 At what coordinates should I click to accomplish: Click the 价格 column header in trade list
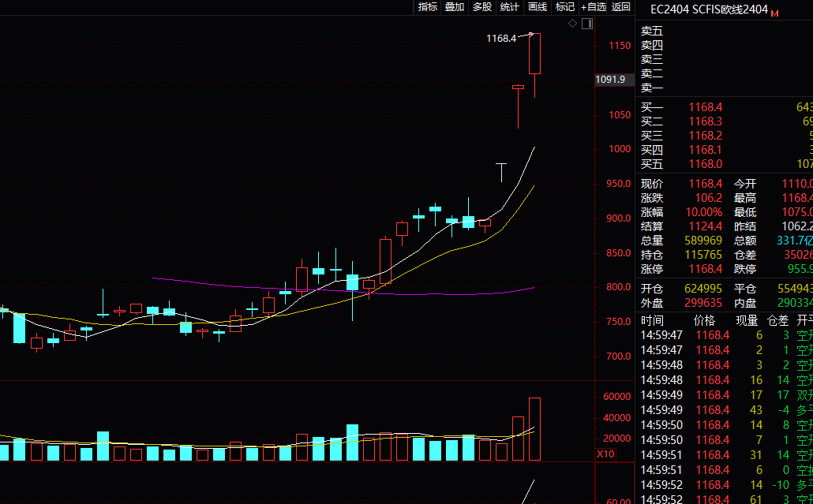[x=704, y=321]
